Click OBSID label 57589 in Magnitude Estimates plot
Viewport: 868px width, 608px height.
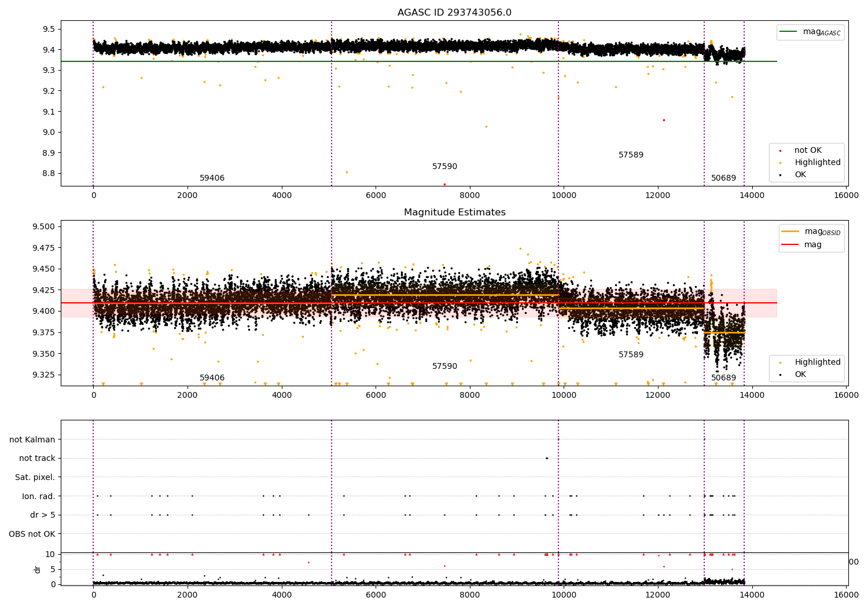pyautogui.click(x=631, y=354)
